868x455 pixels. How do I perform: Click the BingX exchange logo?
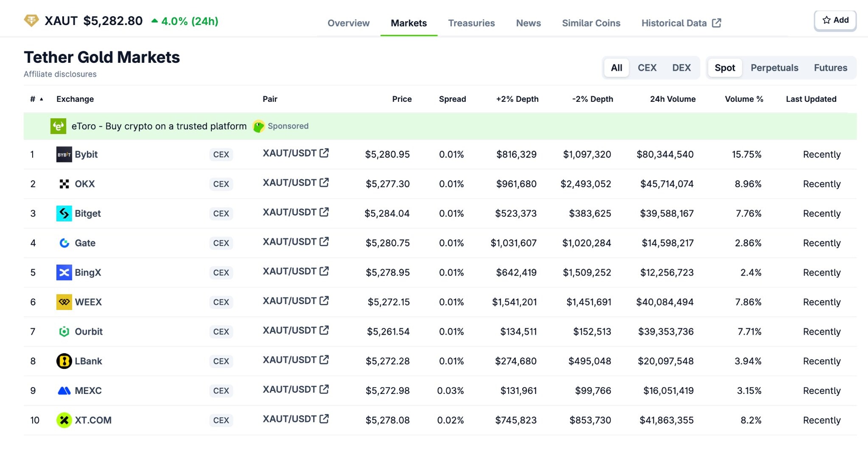click(64, 272)
